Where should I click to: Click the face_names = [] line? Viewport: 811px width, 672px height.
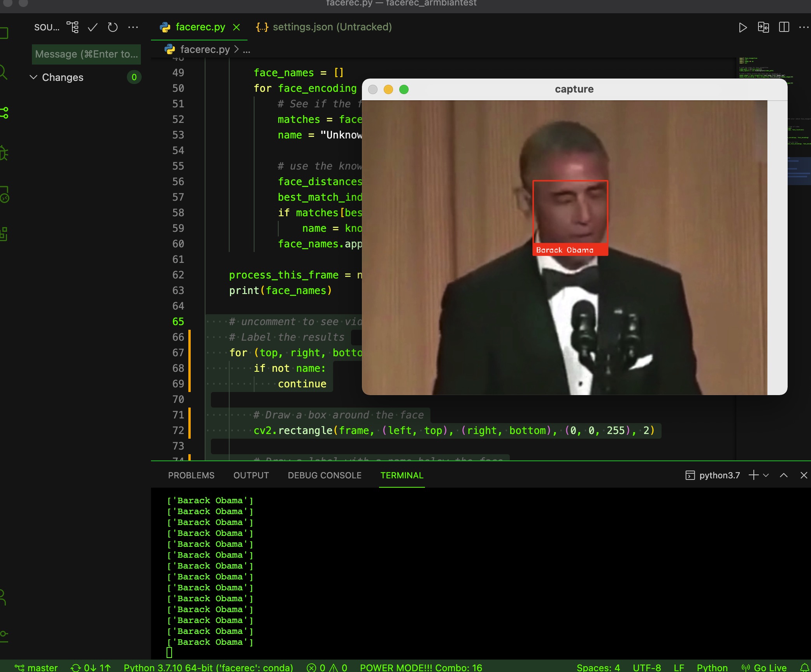pos(298,73)
